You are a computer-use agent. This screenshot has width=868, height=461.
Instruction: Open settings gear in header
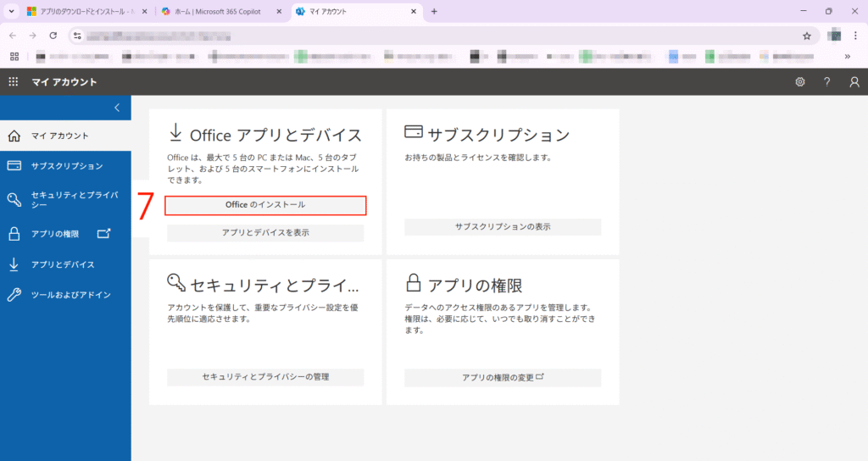(800, 82)
